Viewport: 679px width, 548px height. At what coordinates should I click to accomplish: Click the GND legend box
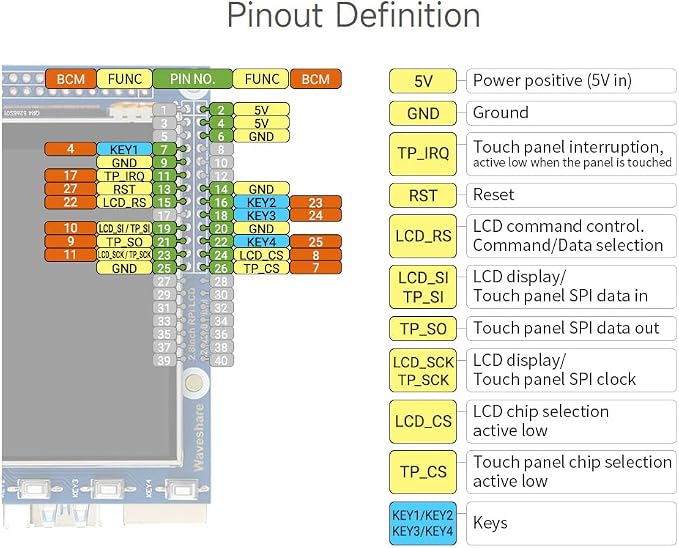click(x=423, y=113)
